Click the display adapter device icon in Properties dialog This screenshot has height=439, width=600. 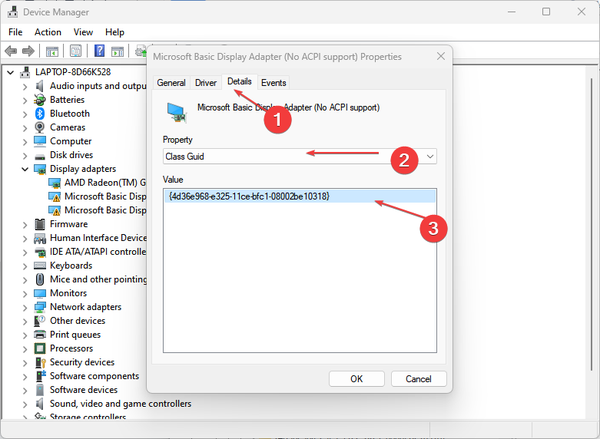pos(177,113)
